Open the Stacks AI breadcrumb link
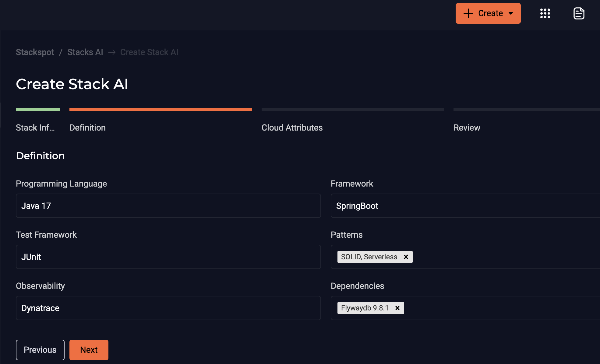 [85, 52]
